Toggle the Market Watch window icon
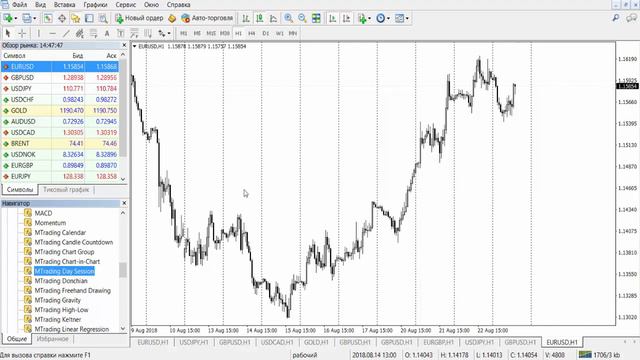This screenshot has width=640, height=360. coord(48,18)
